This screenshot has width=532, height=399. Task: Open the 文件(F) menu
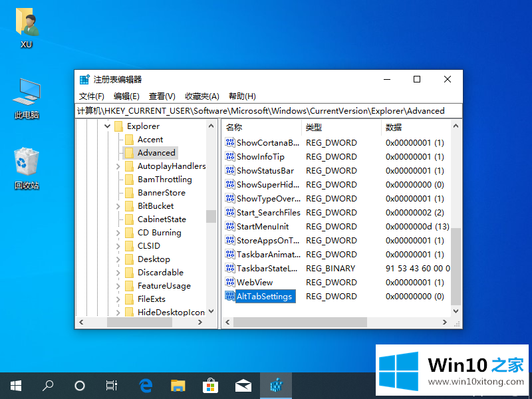(92, 96)
